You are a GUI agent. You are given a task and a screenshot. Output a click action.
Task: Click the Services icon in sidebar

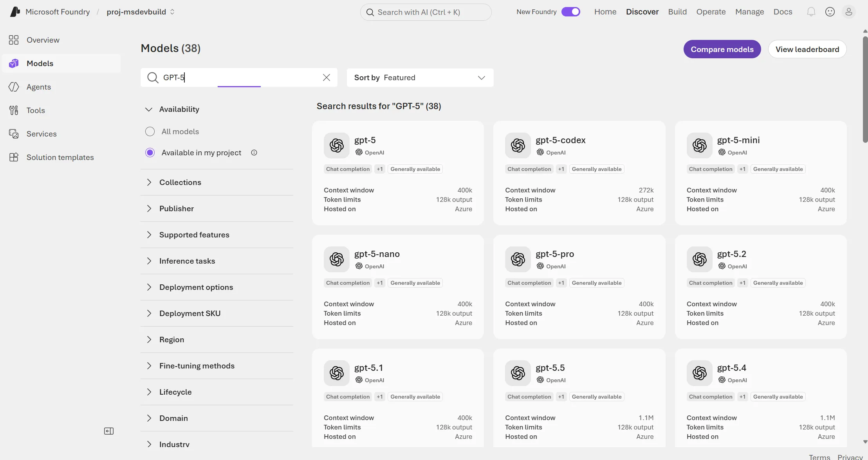pos(14,134)
